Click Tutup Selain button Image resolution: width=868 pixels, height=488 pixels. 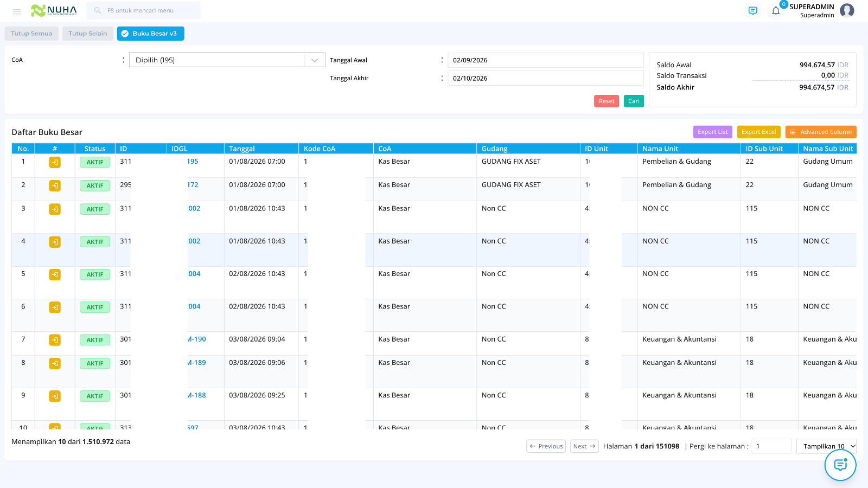(88, 34)
